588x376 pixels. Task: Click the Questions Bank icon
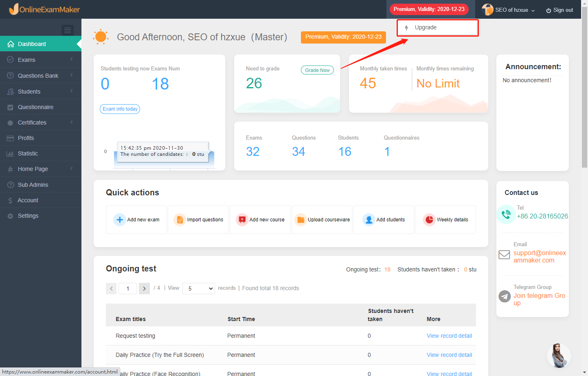(11, 75)
